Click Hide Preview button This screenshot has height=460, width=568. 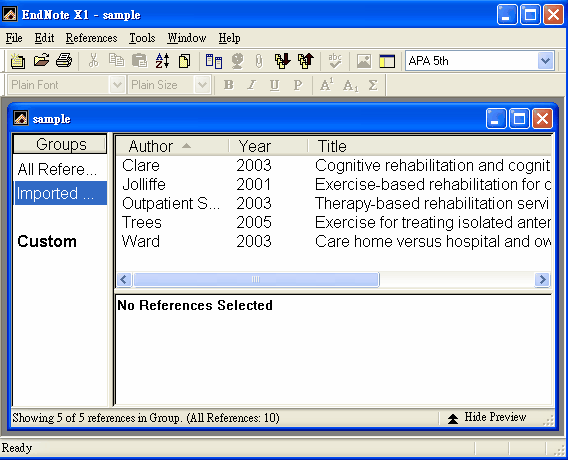[487, 418]
